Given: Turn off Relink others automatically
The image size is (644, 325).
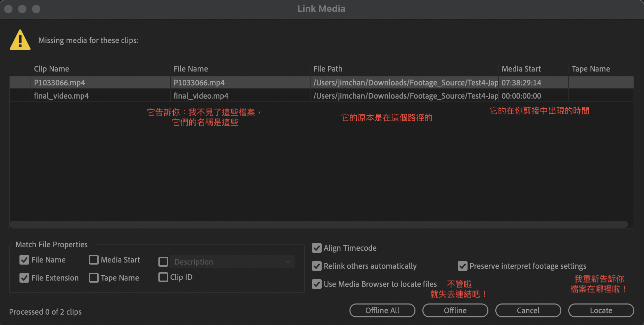Looking at the screenshot, I should [317, 266].
